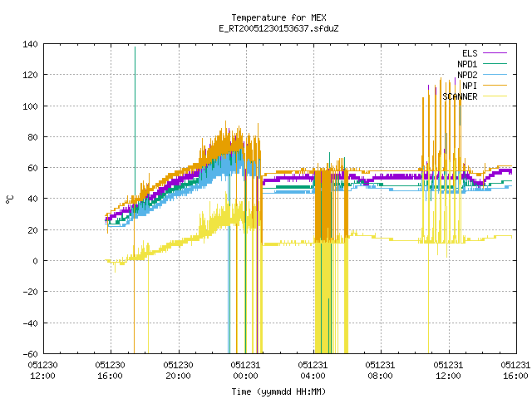Click the -60 y-axis tick label
The height and width of the screenshot is (399, 532).
pos(30,354)
